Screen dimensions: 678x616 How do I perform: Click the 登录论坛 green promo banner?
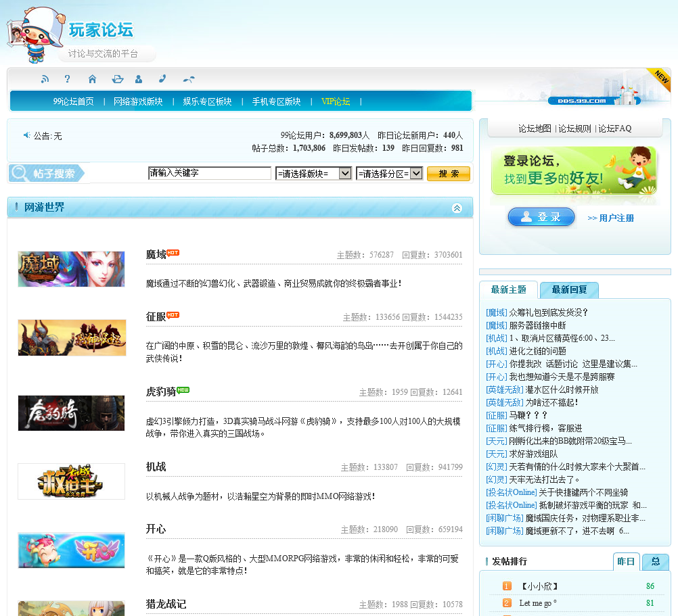tap(574, 170)
